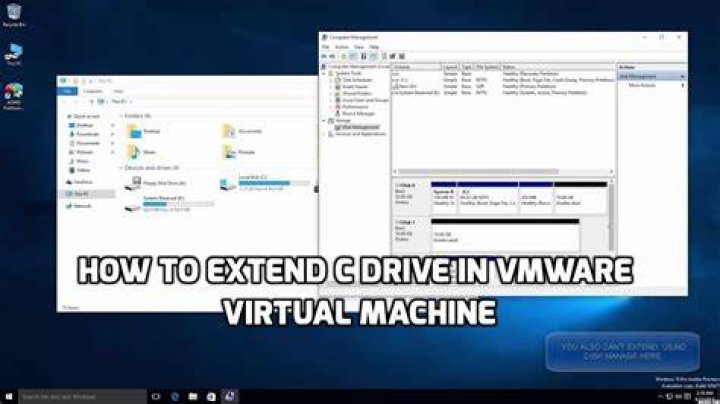The image size is (720, 404).
Task: Open File Explorer from the taskbar
Action: (193, 396)
